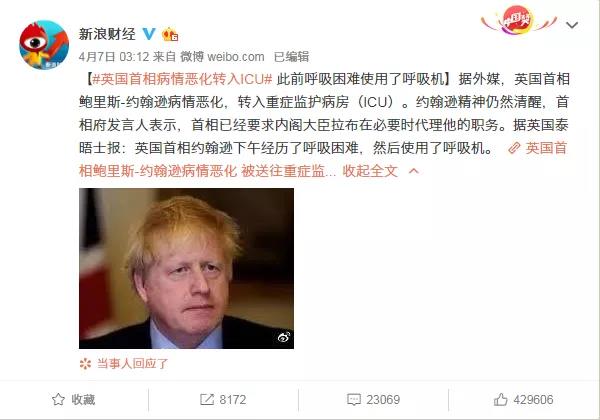Like the post with thumbs-up icon
Image resolution: width=600 pixels, height=420 pixels.
click(501, 400)
